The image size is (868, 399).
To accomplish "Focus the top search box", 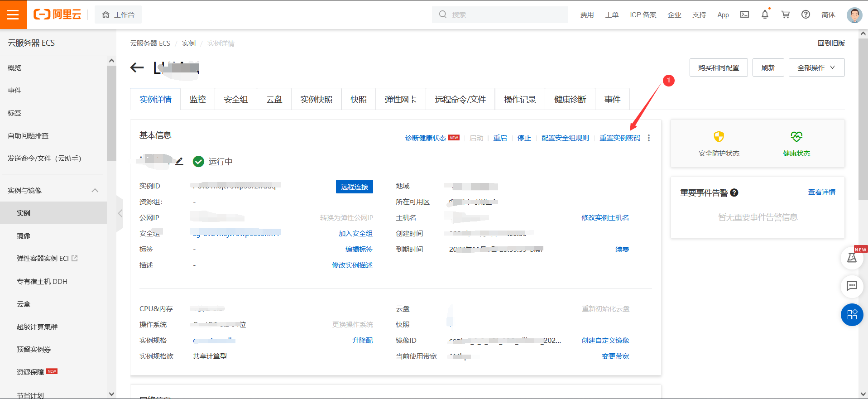I will point(500,14).
